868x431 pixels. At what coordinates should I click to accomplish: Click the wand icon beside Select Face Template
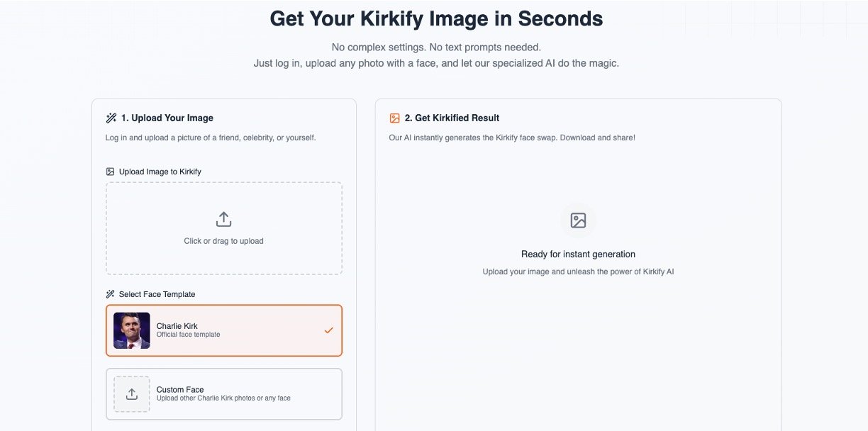coord(110,294)
